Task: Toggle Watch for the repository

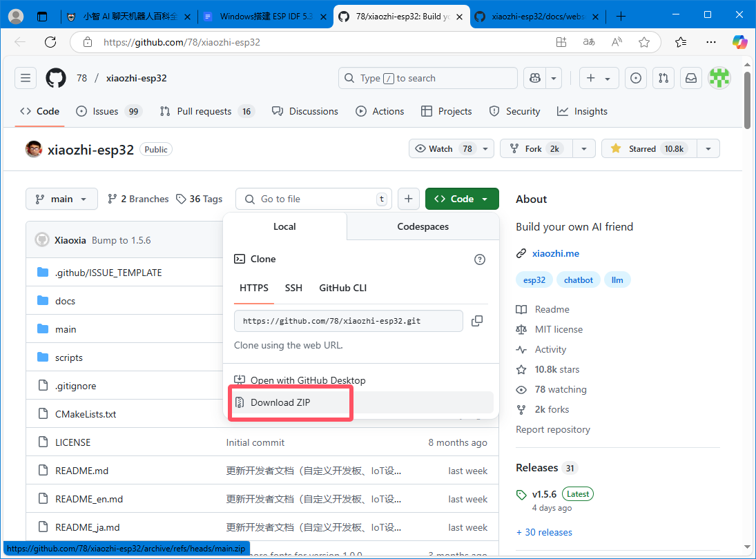Action: pos(443,148)
